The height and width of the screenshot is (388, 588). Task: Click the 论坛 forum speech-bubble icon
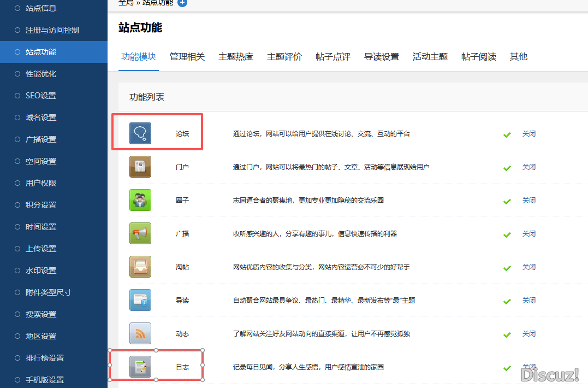(x=140, y=133)
